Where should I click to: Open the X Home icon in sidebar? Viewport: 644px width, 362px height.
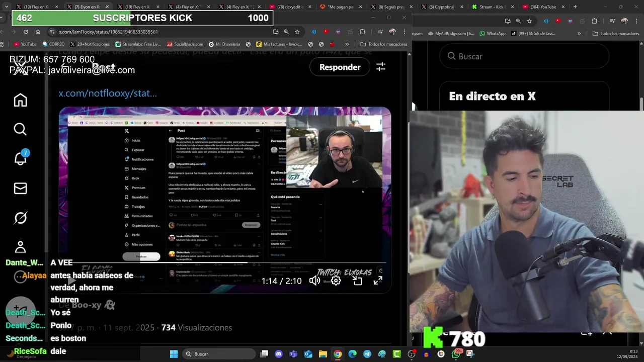tap(20, 100)
